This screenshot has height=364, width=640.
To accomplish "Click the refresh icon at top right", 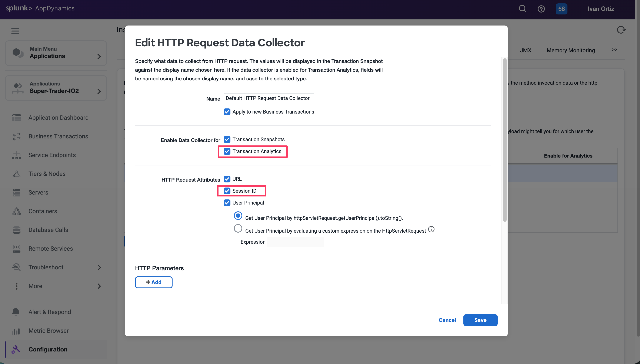I will tap(621, 30).
